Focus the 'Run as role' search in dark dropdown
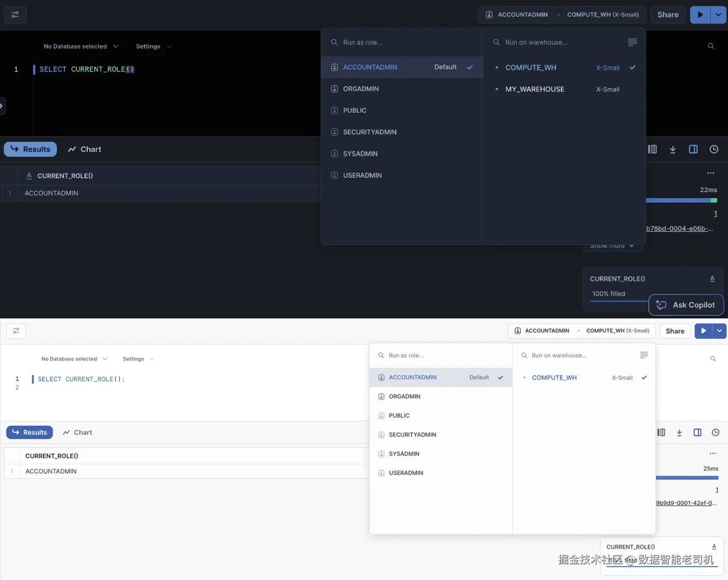 pos(402,42)
